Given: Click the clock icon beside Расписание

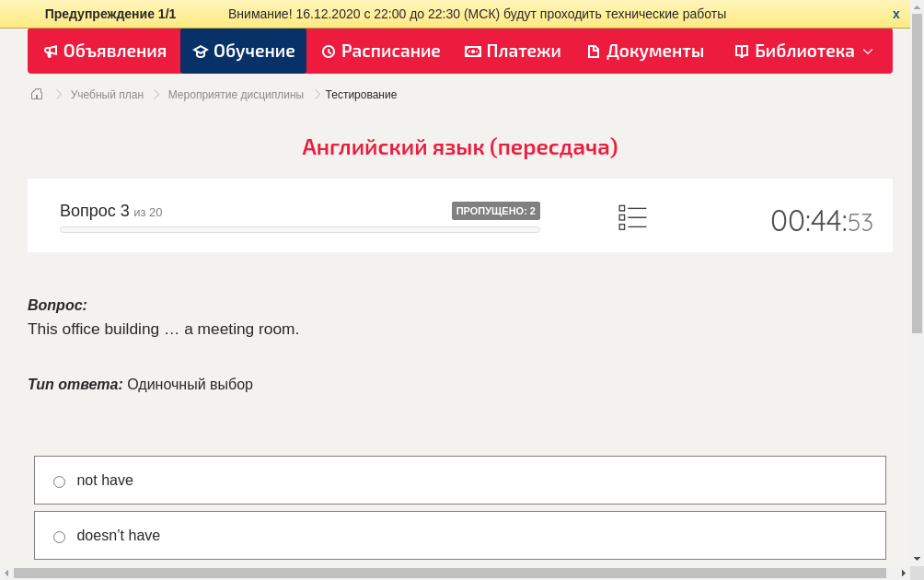Looking at the screenshot, I should pyautogui.click(x=329, y=52).
